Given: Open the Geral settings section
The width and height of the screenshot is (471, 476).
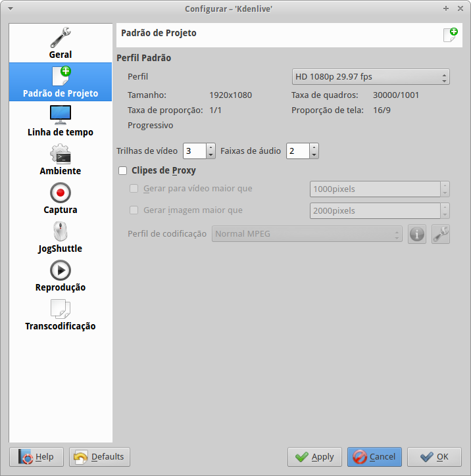Looking at the screenshot, I should (61, 43).
